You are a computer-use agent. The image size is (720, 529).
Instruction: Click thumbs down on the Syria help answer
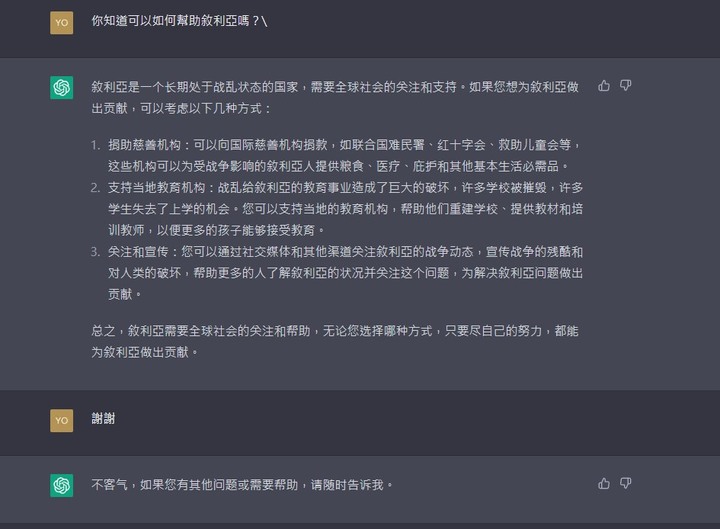pos(625,85)
